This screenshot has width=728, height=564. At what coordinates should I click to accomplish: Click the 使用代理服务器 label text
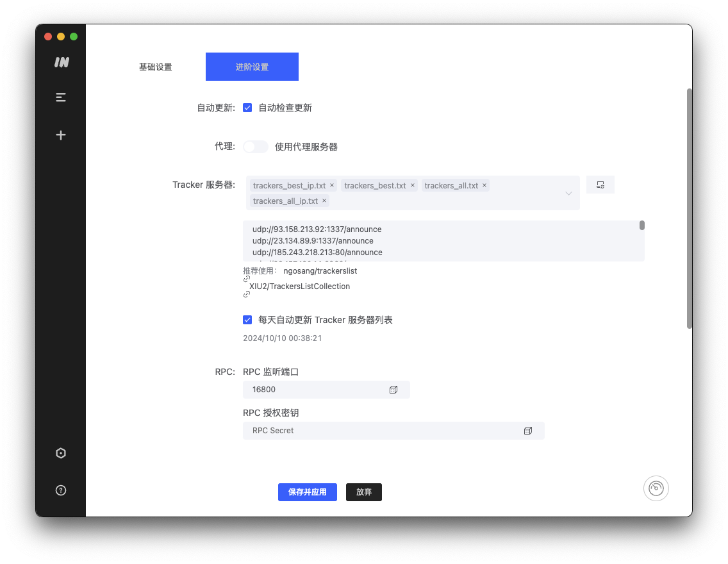(306, 147)
